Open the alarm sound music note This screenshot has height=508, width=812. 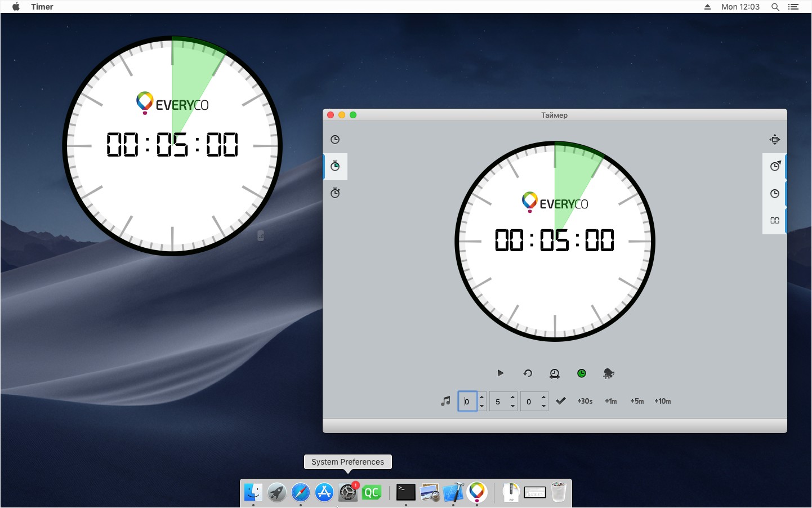[x=445, y=401]
